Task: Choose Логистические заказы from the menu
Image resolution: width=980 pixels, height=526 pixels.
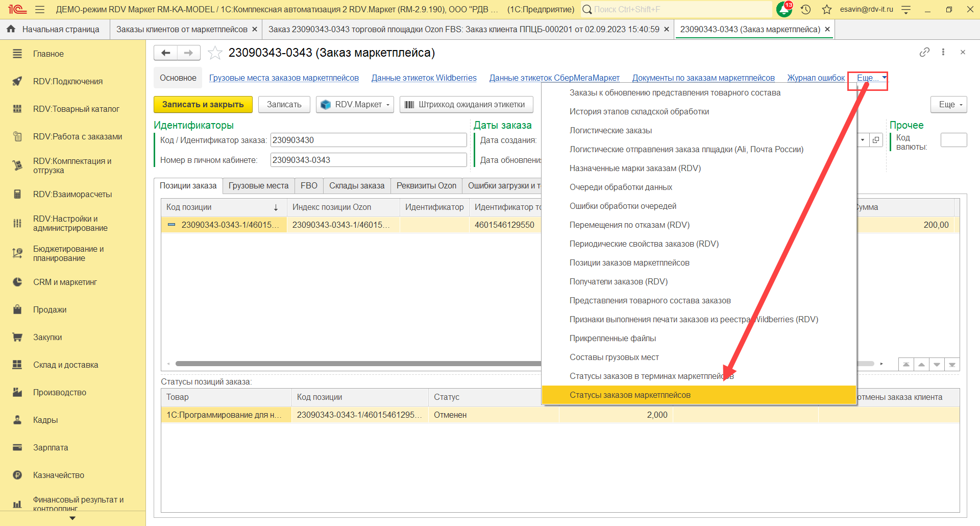Action: tap(610, 130)
